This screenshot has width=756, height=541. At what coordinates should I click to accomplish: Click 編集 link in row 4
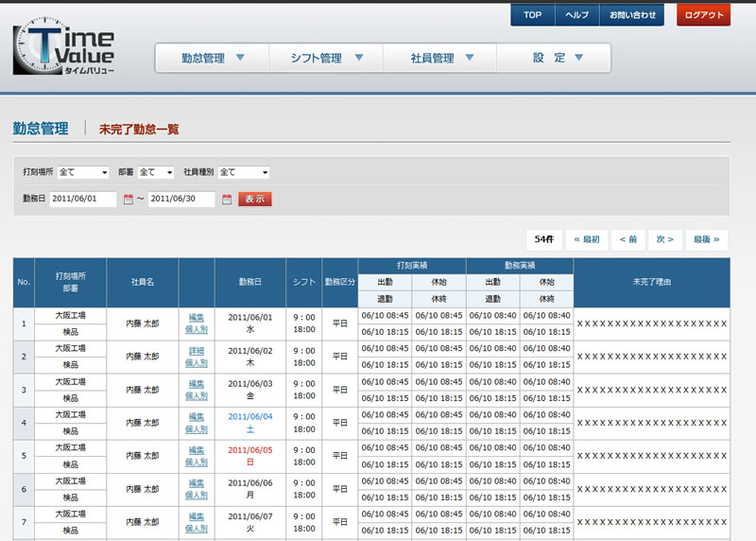point(197,417)
